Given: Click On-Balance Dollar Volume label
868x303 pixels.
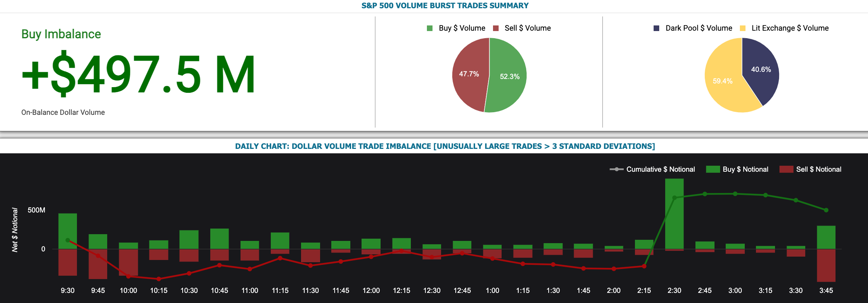Looking at the screenshot, I should (63, 112).
